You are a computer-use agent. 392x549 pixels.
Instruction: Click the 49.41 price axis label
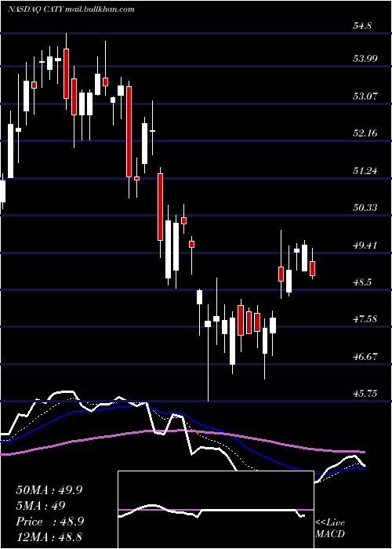pyautogui.click(x=365, y=245)
